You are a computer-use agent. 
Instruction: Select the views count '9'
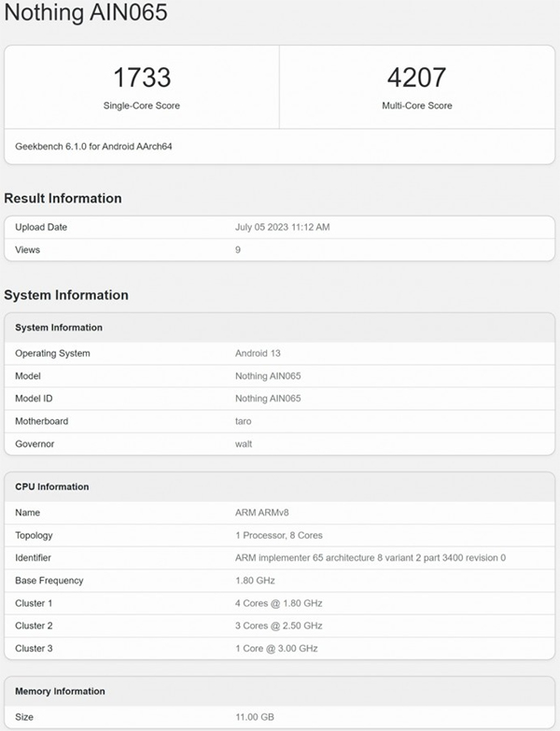pos(238,250)
